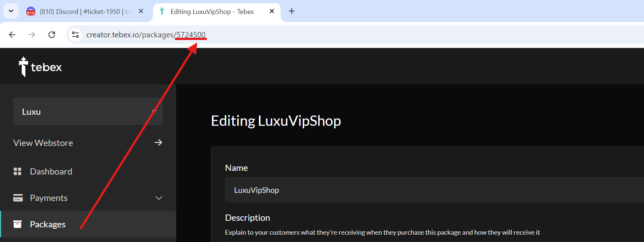
Task: Open Packages in the sidebar menu
Action: pos(88,224)
